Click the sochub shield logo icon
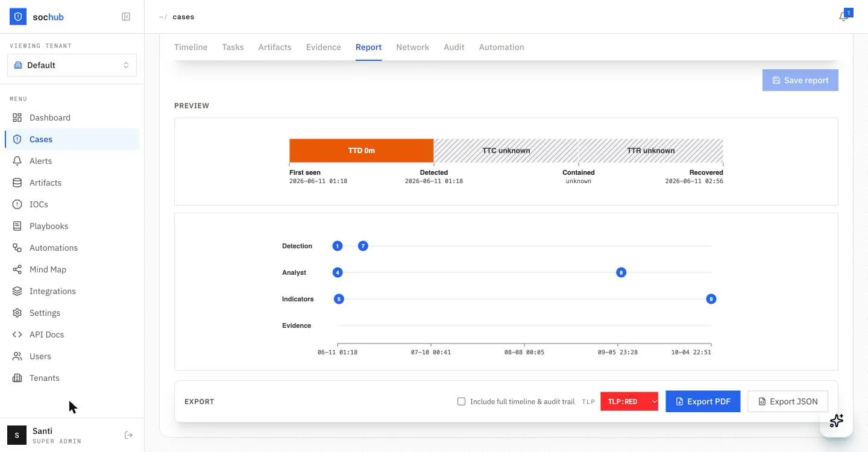The height and width of the screenshot is (452, 868). [18, 17]
